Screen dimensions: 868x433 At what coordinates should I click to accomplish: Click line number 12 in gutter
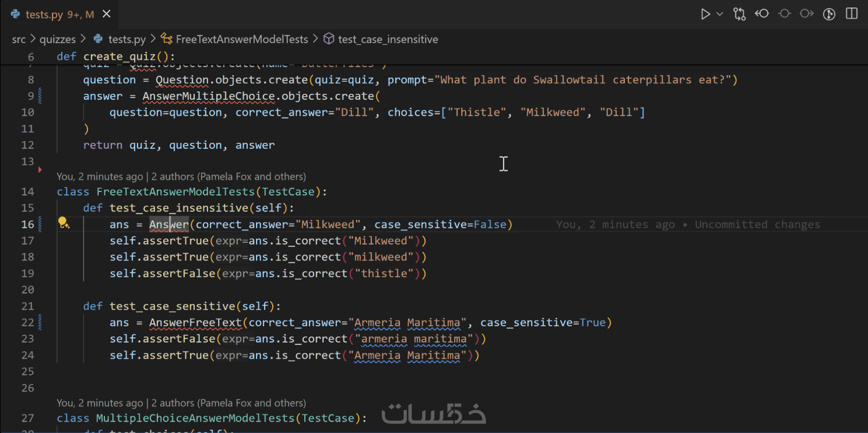27,145
